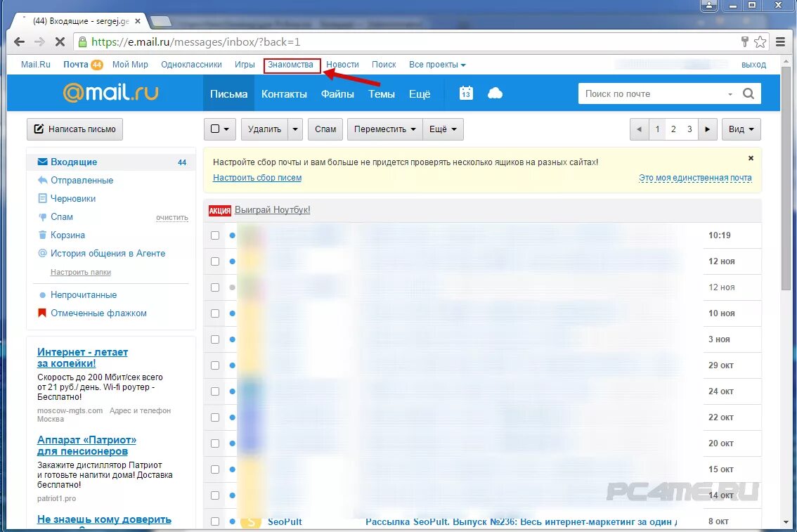The width and height of the screenshot is (797, 532).
Task: Open the Контакты tab
Action: (x=284, y=94)
